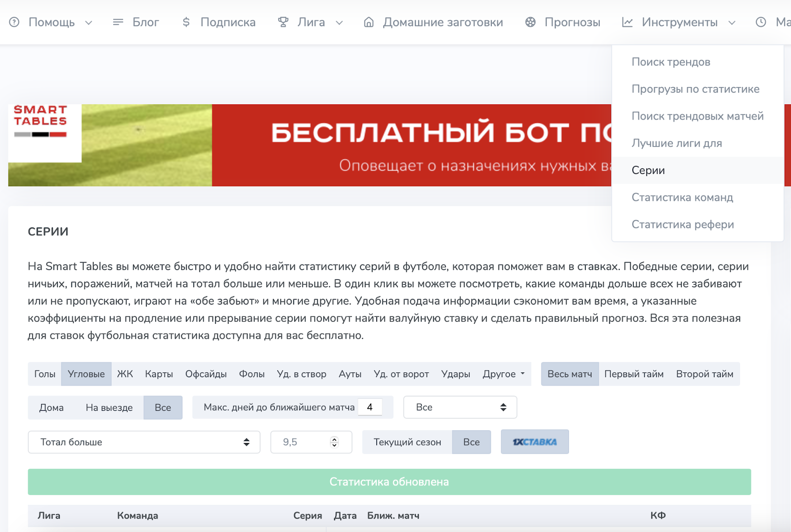Select the Офсайды stat toggle
This screenshot has height=532, width=791.
click(206, 374)
